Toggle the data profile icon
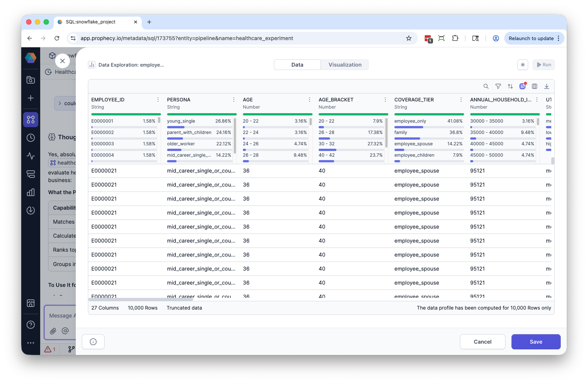 click(522, 86)
